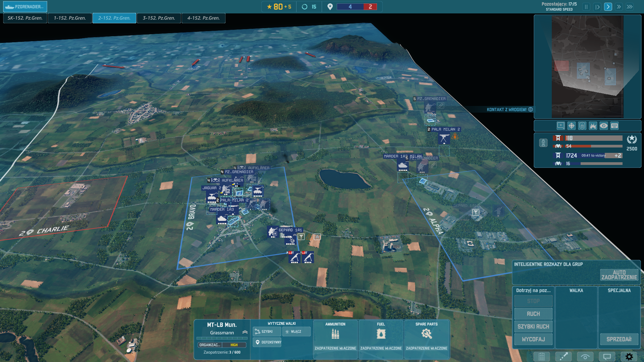Switch to the 3-152. Pz.Gren. tab
Screen dimensions: 644x362
[x=159, y=18]
